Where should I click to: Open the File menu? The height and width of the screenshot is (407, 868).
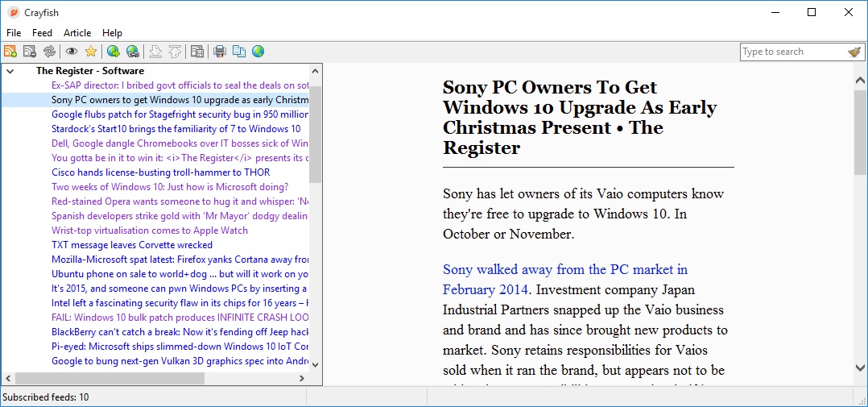point(14,33)
